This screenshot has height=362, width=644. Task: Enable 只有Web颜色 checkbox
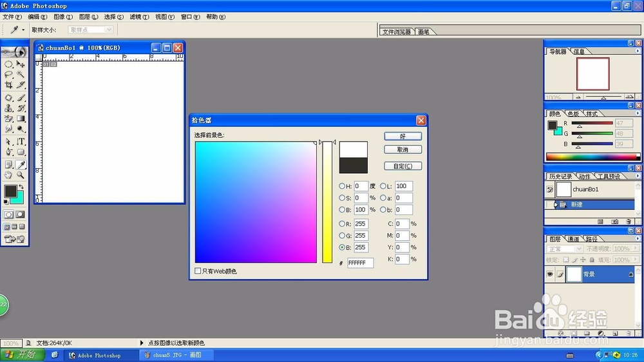(x=198, y=271)
